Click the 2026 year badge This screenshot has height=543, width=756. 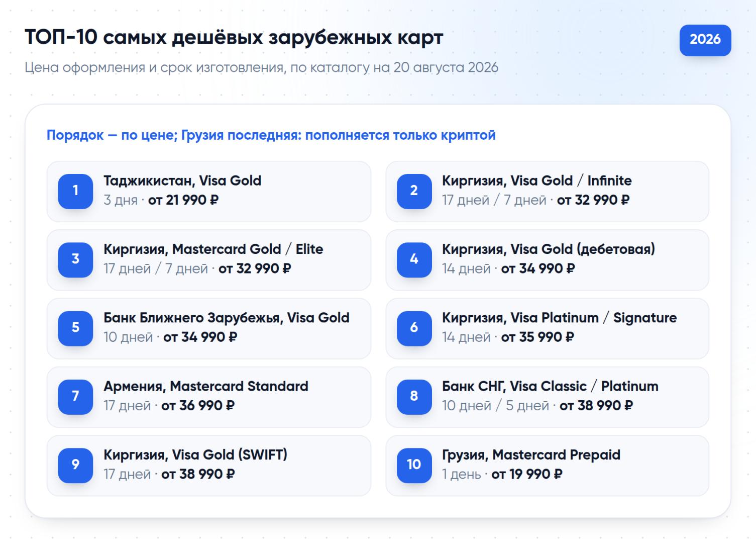coord(705,40)
